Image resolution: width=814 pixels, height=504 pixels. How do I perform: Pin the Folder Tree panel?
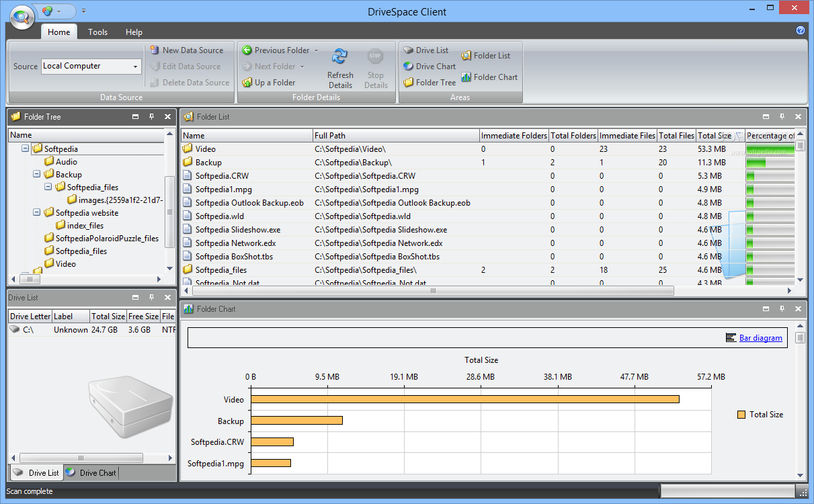point(151,117)
